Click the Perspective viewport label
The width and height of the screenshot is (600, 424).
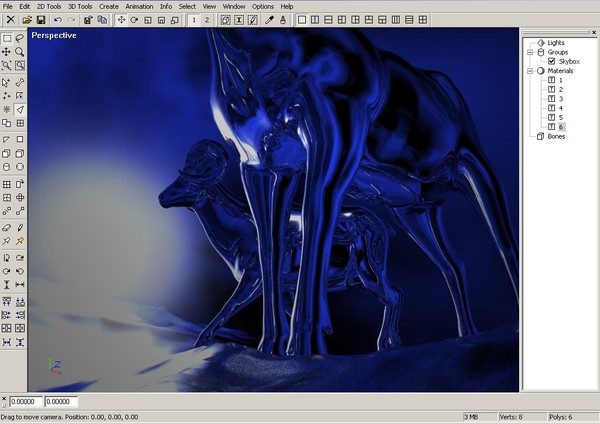54,35
